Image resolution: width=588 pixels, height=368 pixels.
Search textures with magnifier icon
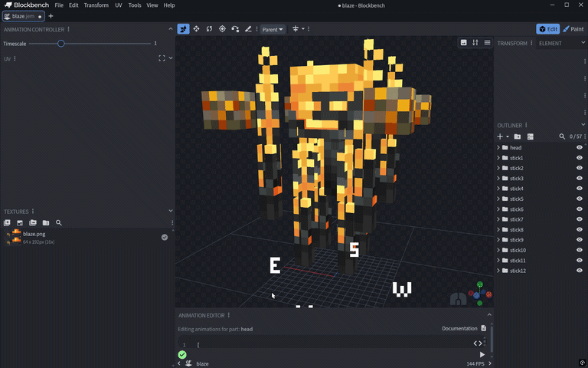coord(59,222)
